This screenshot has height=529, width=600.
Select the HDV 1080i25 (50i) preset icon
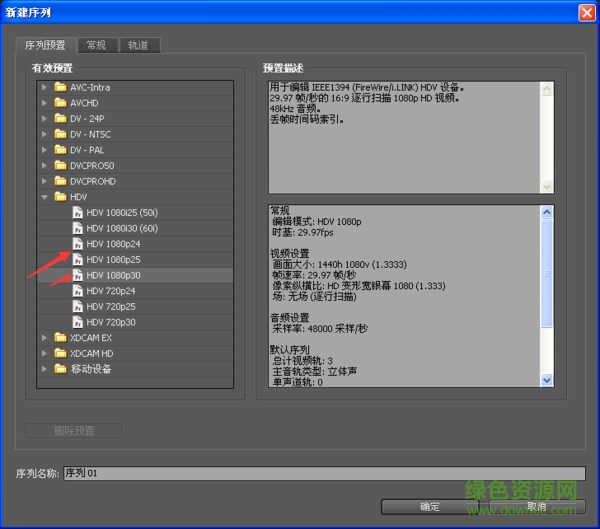point(77,212)
